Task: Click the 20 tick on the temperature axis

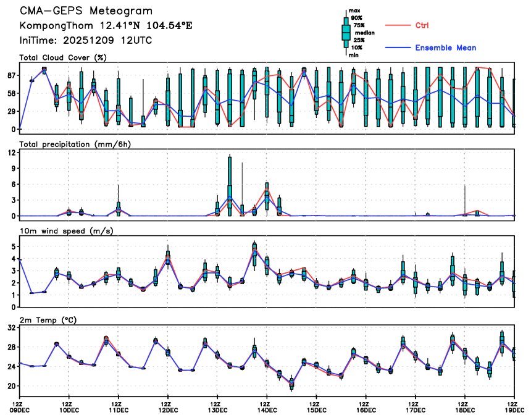Action: tap(12, 386)
